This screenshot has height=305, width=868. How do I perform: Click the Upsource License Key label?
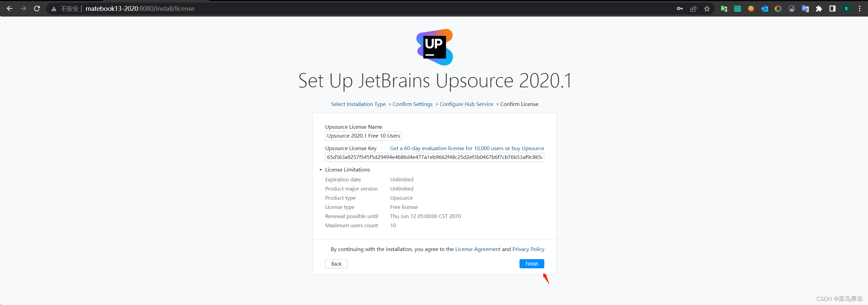(351, 148)
